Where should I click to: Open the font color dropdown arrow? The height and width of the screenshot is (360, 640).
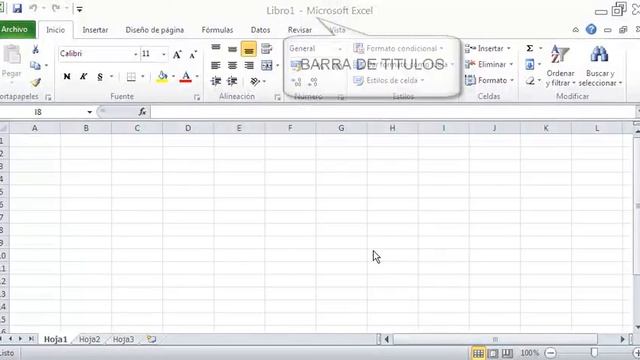tap(197, 77)
